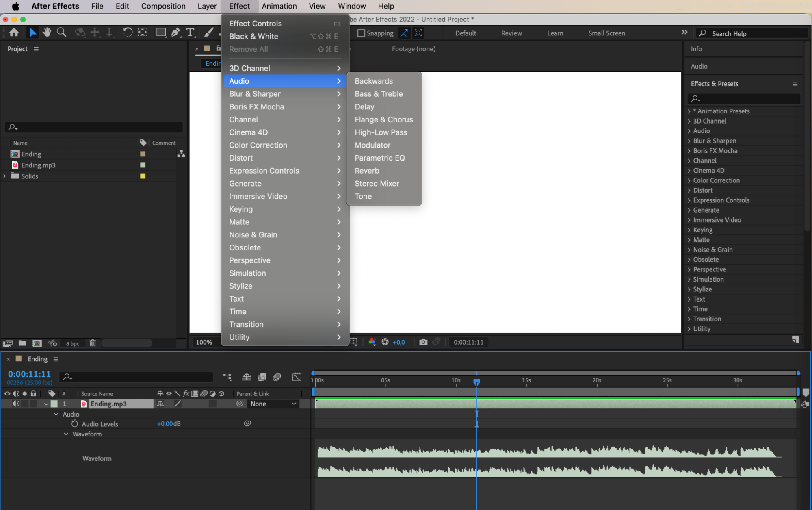This screenshot has height=510, width=812.
Task: Open the Composition menu
Action: [163, 6]
